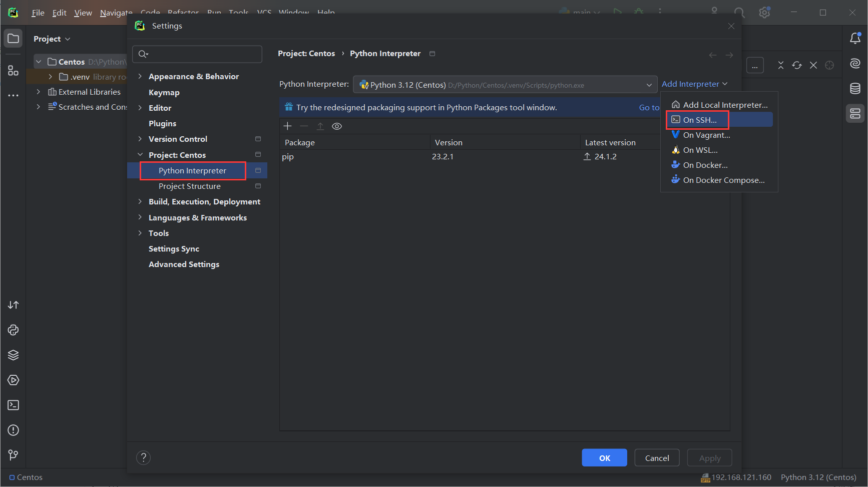Click the crosshair locate icon in Remote Host panel
Screen dimensions: 868x487
click(x=829, y=66)
